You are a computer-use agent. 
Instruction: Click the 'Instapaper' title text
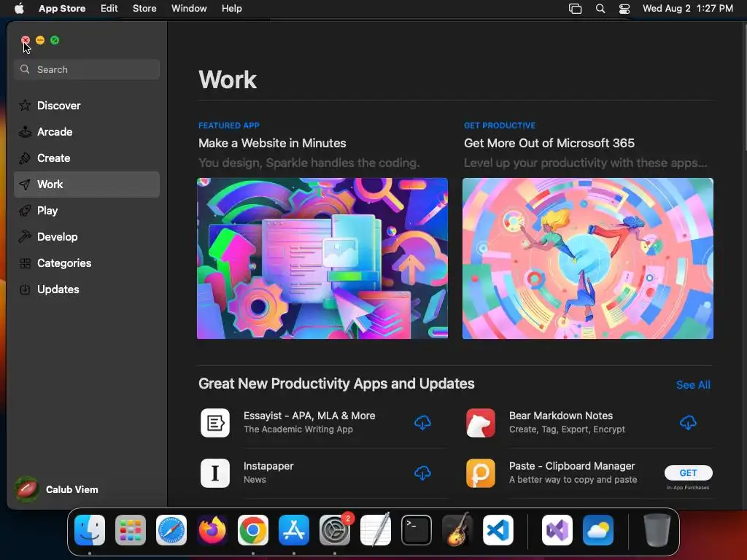point(268,466)
